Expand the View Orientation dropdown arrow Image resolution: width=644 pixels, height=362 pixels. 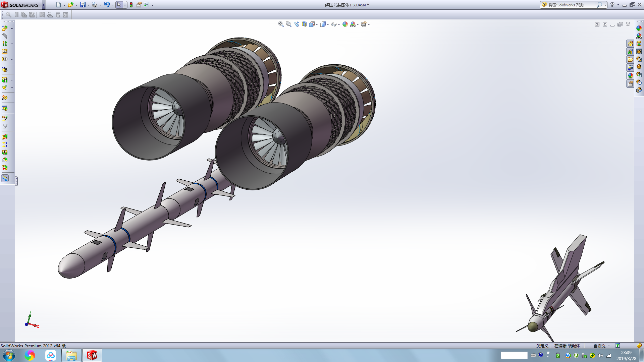[x=317, y=24]
